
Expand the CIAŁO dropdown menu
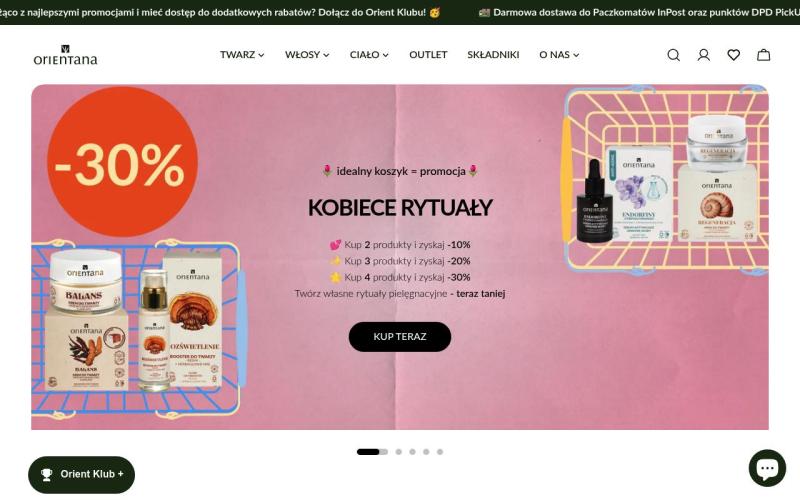[x=369, y=55]
